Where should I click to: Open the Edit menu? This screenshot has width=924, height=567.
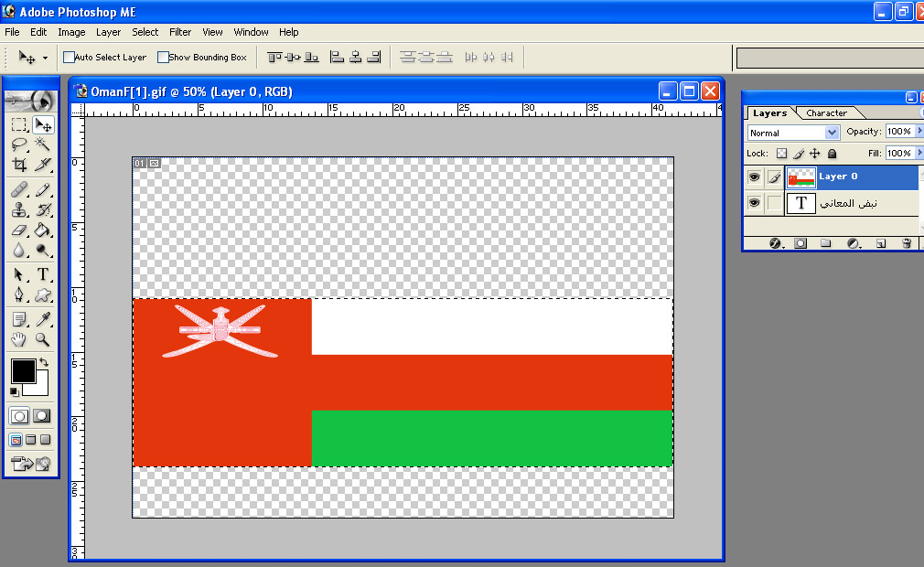click(x=38, y=32)
